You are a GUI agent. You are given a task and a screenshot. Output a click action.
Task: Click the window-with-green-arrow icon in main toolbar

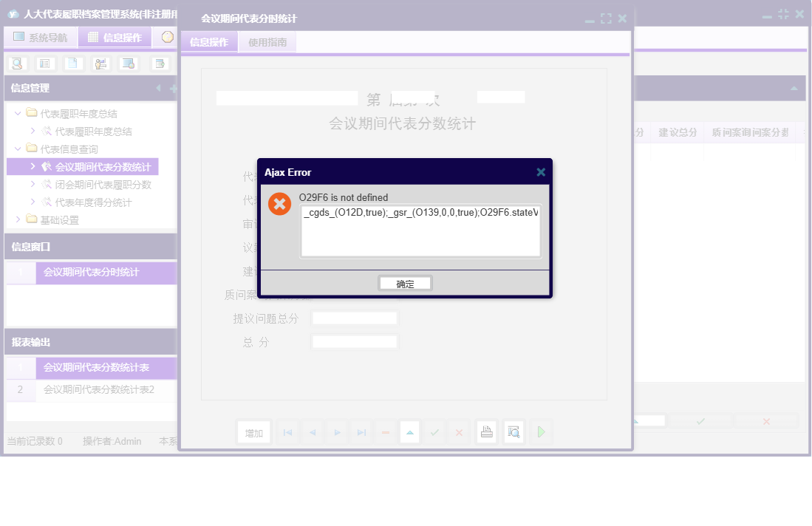tap(160, 64)
